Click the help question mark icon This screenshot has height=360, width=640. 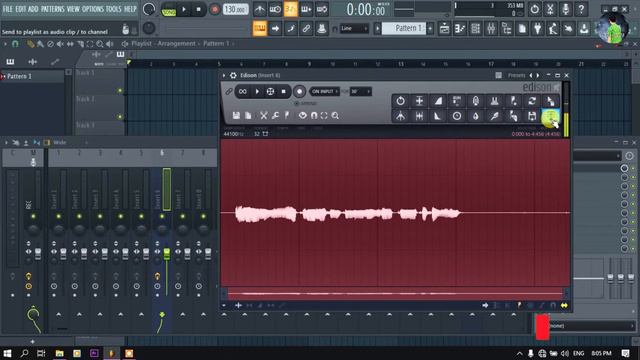pyautogui.click(x=581, y=9)
